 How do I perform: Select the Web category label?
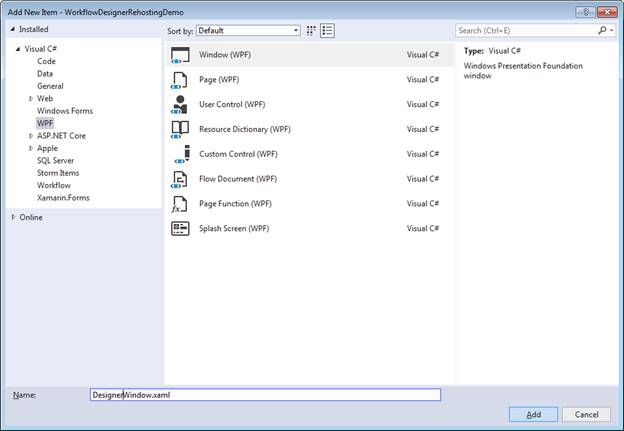click(x=45, y=98)
